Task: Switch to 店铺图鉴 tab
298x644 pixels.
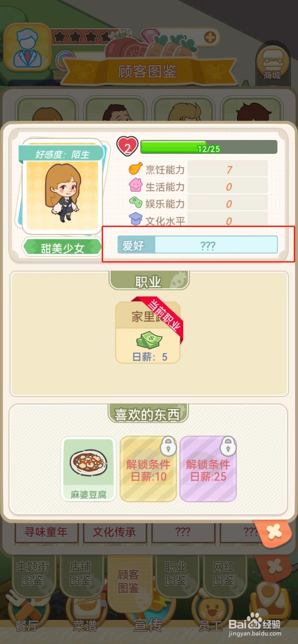Action: click(81, 574)
